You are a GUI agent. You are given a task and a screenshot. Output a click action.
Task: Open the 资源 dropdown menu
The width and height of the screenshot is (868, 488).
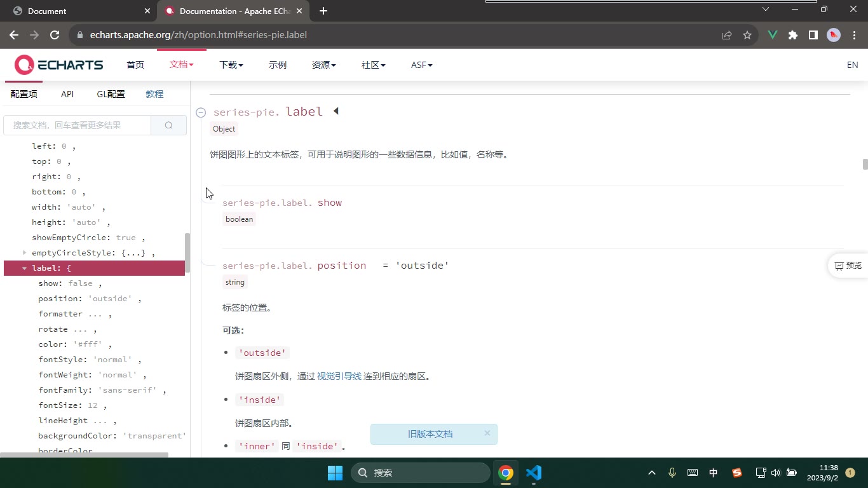pos(324,65)
